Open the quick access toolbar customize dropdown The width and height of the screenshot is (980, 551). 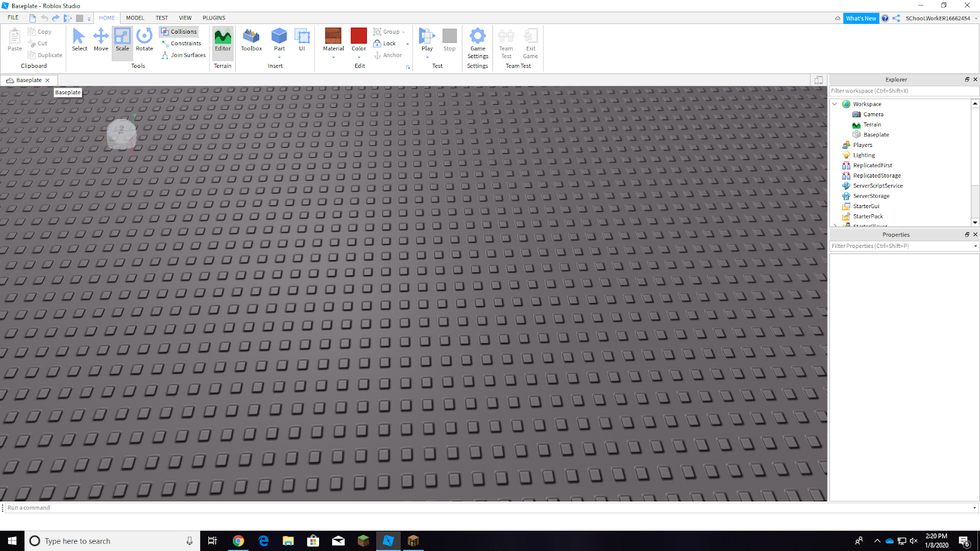click(x=89, y=19)
